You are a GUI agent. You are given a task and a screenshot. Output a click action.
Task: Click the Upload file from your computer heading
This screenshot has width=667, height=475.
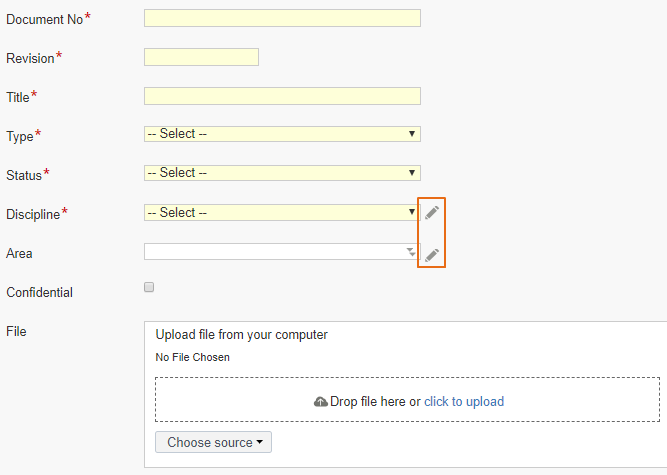click(242, 335)
